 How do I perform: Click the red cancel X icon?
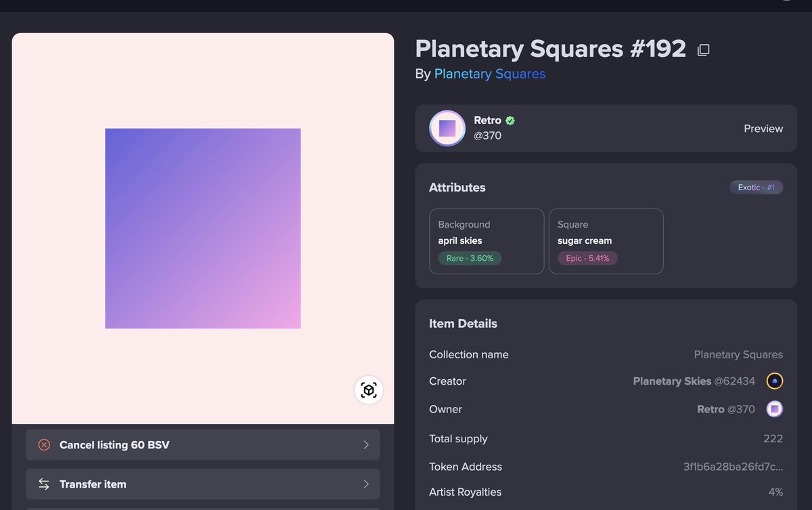pos(44,445)
